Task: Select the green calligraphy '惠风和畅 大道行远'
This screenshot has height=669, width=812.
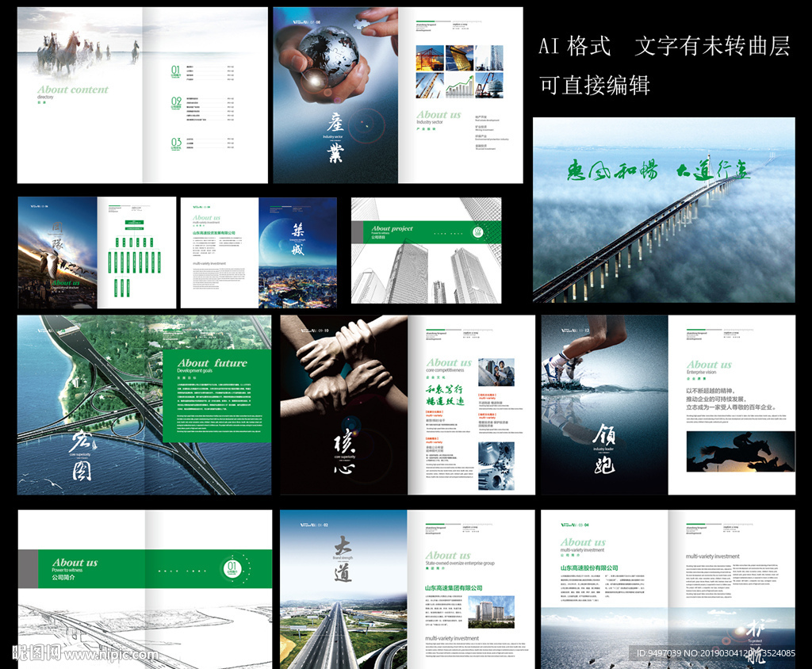Action: (x=658, y=170)
